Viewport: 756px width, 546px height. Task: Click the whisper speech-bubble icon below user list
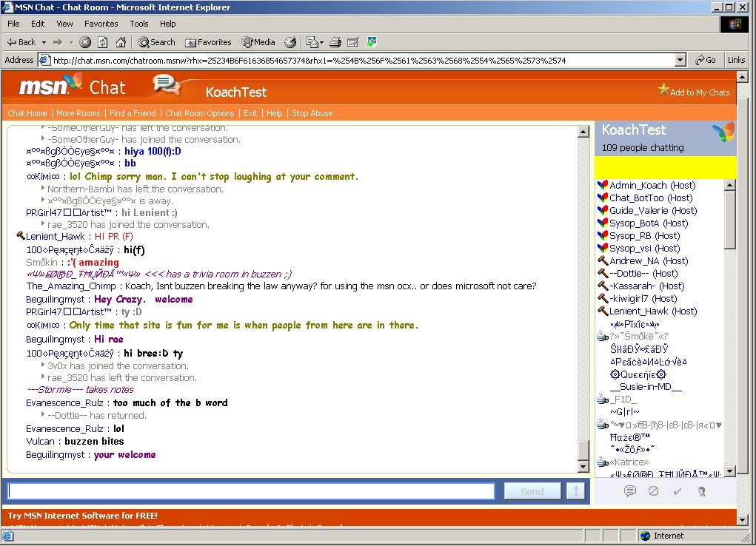pyautogui.click(x=630, y=491)
